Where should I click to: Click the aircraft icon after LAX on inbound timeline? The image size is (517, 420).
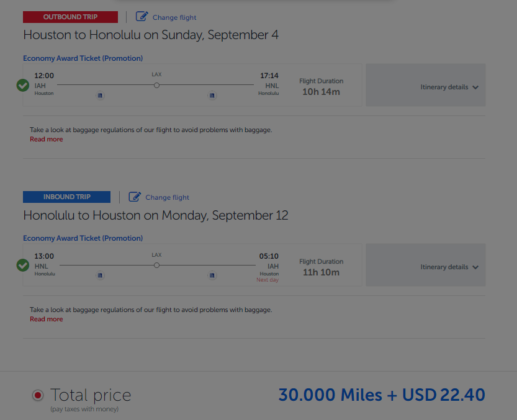click(x=212, y=275)
